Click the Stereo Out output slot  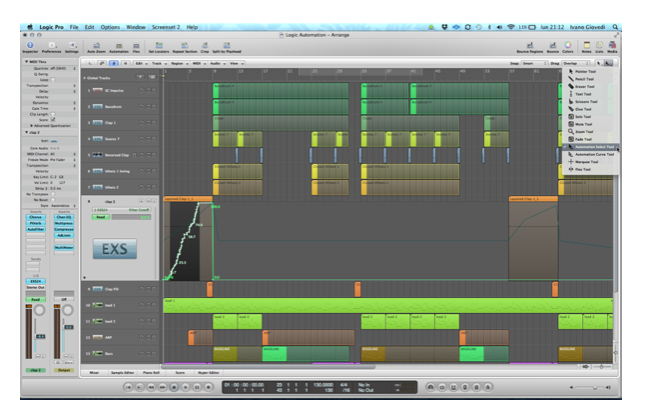coord(35,287)
